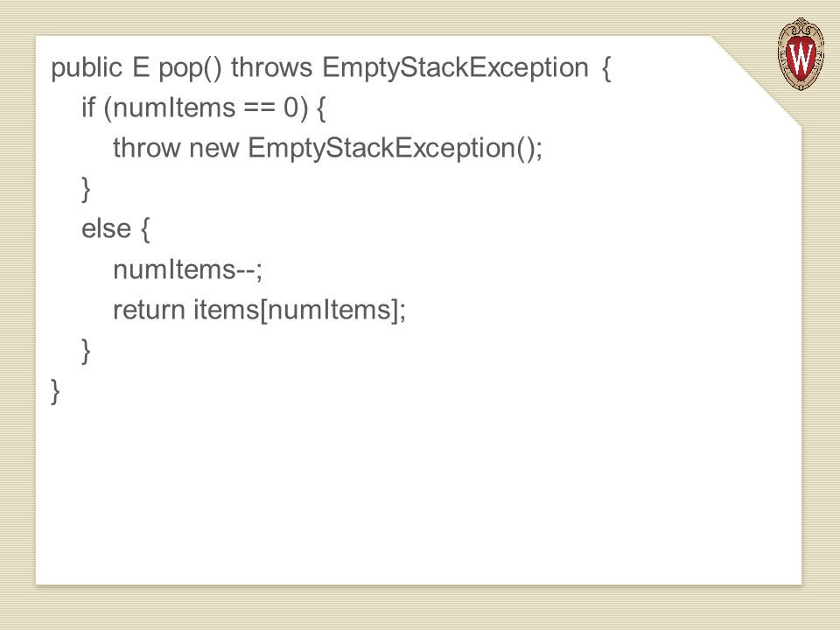Click the 'else {' keyword line
The width and height of the screenshot is (840, 630).
tap(115, 228)
